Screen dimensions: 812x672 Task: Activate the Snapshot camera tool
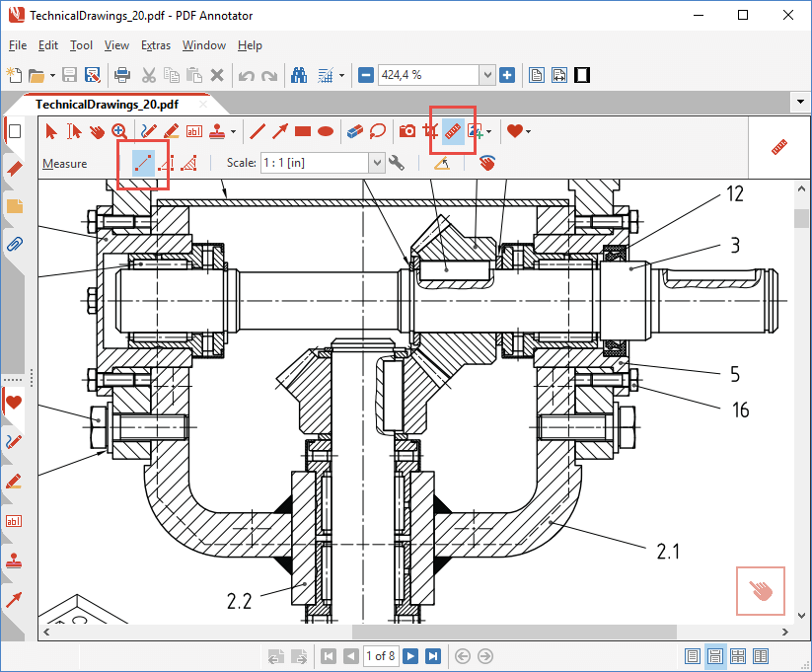[406, 130]
